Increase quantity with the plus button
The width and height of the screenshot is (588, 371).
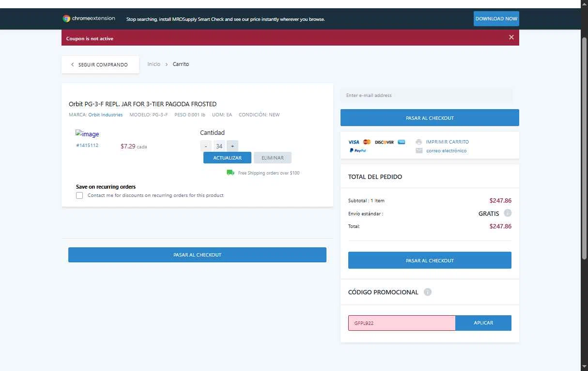tap(232, 146)
